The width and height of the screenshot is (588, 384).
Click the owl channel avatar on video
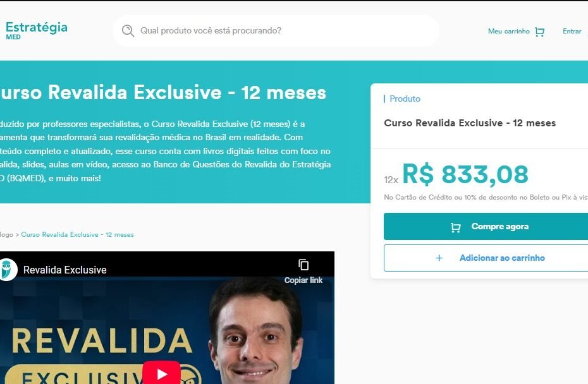pos(7,269)
